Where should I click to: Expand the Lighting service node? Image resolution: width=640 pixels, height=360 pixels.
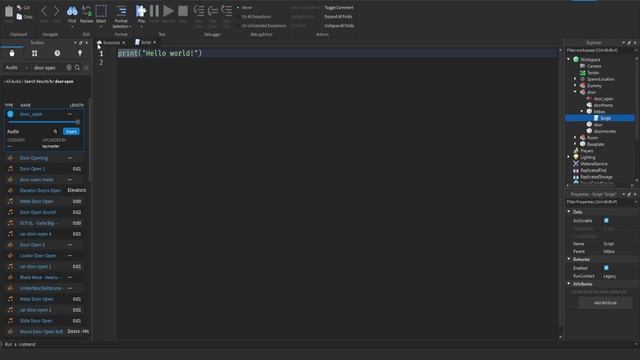coord(569,157)
